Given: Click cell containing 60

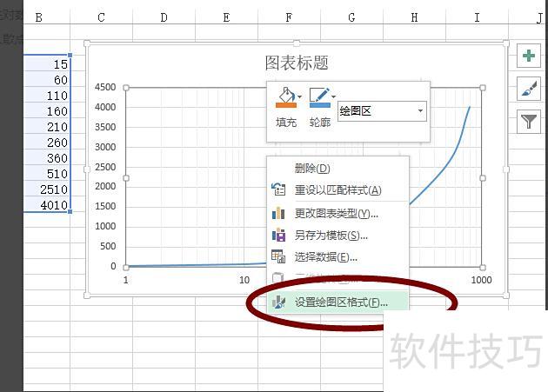Looking at the screenshot, I should point(47,80).
